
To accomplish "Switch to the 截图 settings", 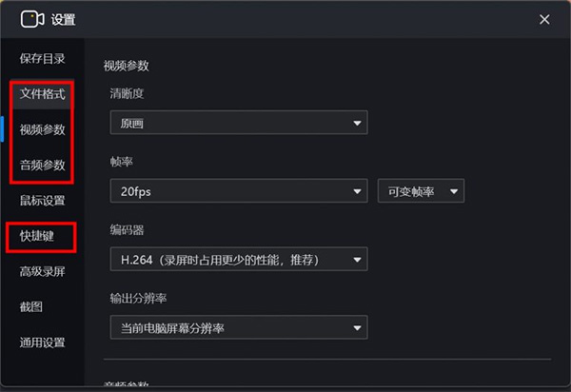I will point(31,306).
